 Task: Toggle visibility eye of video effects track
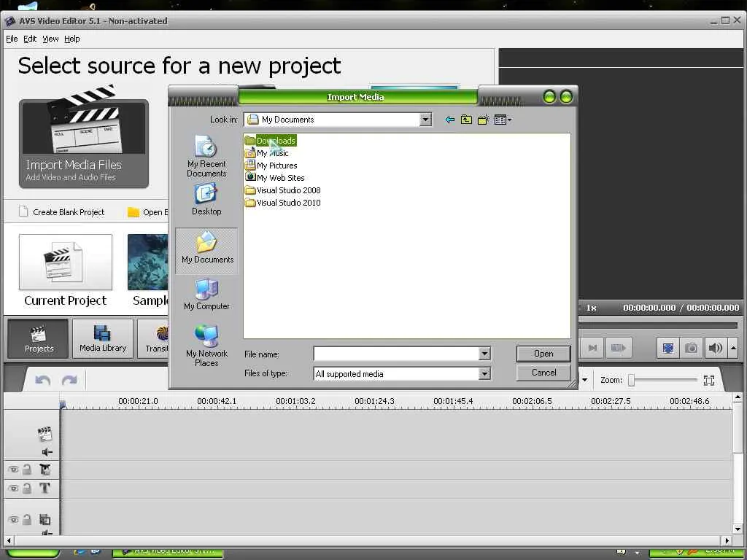[13, 470]
